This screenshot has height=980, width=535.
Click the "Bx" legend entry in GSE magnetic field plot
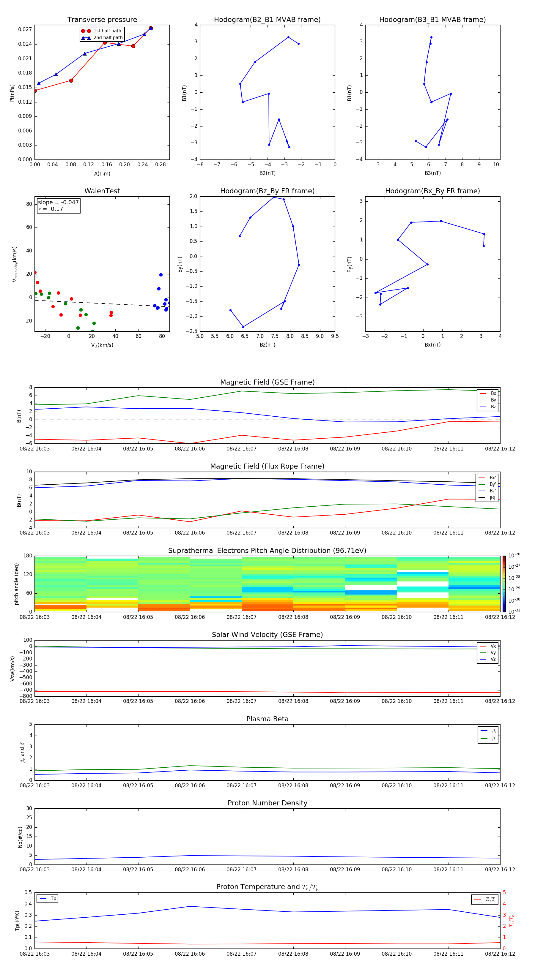tap(488, 394)
